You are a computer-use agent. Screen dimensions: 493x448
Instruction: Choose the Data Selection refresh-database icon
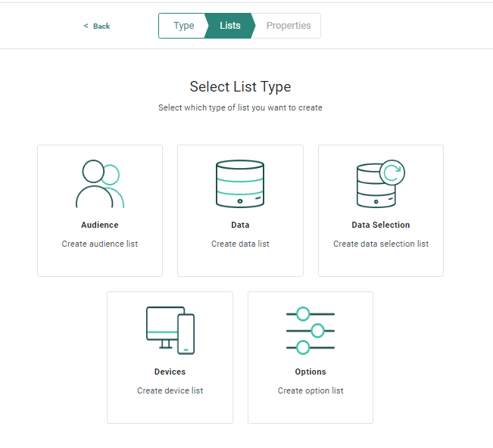click(380, 184)
